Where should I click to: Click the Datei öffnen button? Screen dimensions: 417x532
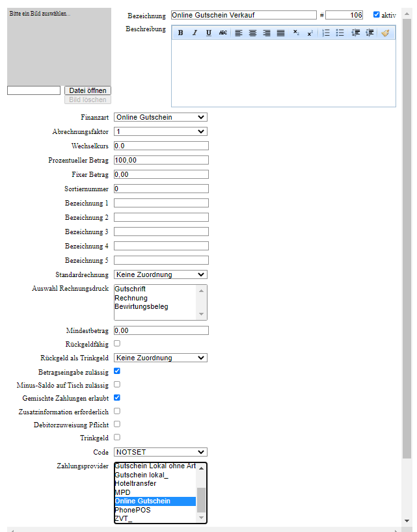pyautogui.click(x=88, y=90)
